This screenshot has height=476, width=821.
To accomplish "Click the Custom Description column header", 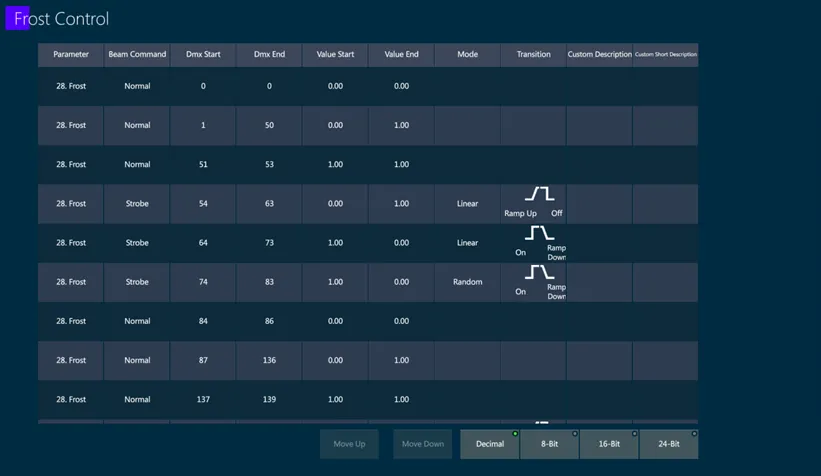I will [600, 54].
